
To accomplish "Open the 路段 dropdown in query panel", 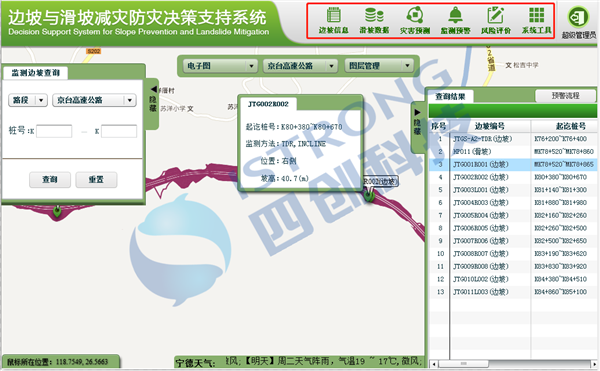I will tap(28, 100).
